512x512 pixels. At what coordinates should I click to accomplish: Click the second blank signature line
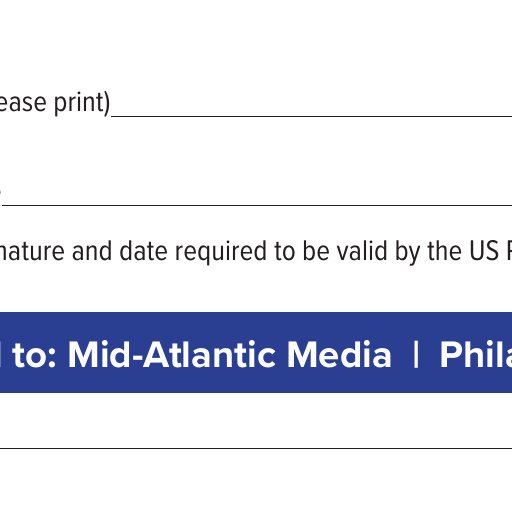click(257, 205)
